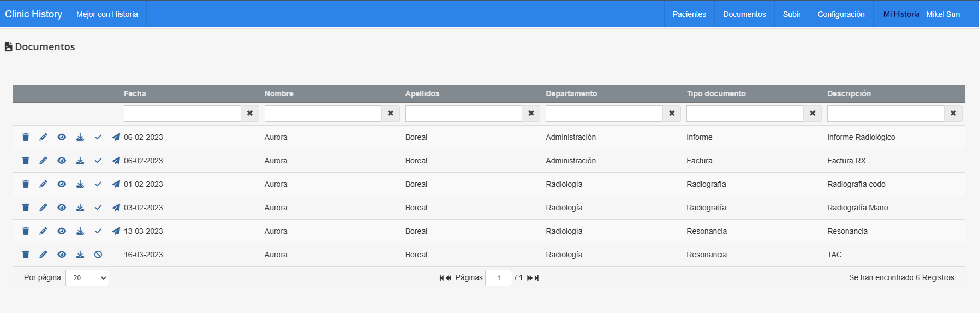Jump to the first page arrow
This screenshot has height=313, width=980.
(x=441, y=278)
